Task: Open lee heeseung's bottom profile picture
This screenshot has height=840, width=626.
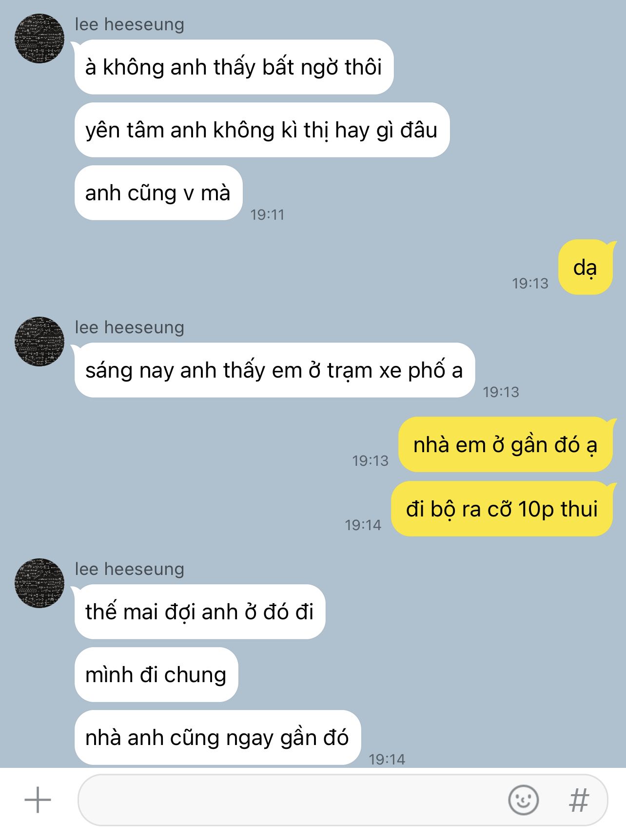Action: pyautogui.click(x=39, y=583)
